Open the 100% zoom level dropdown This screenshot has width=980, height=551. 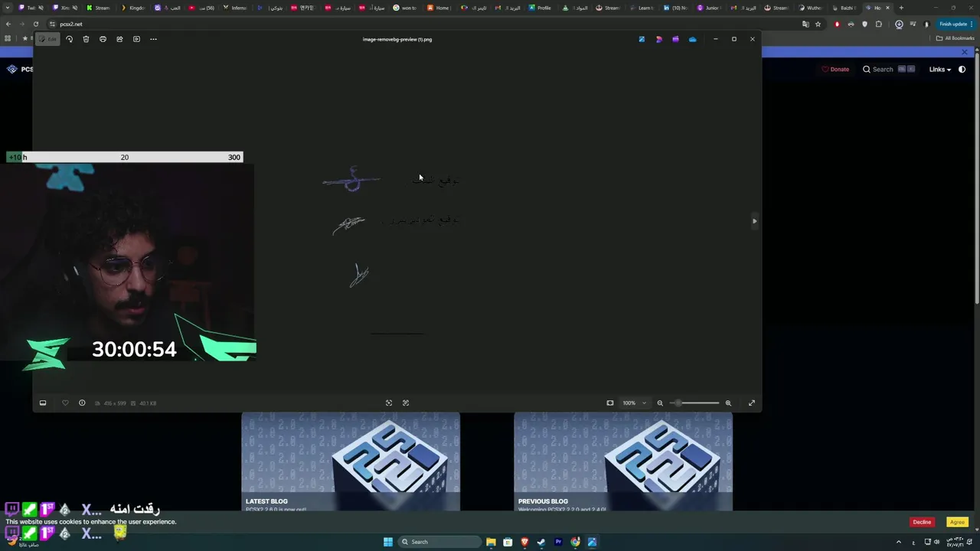coord(634,403)
